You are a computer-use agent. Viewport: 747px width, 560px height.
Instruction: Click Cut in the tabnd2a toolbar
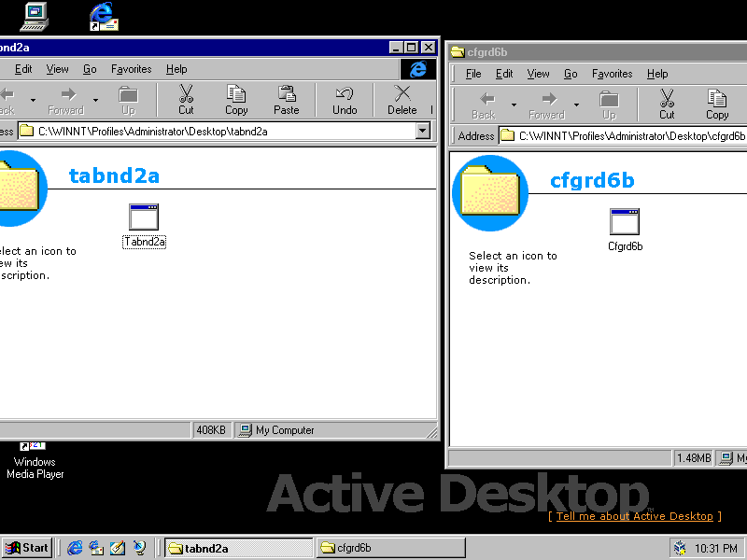tap(186, 100)
